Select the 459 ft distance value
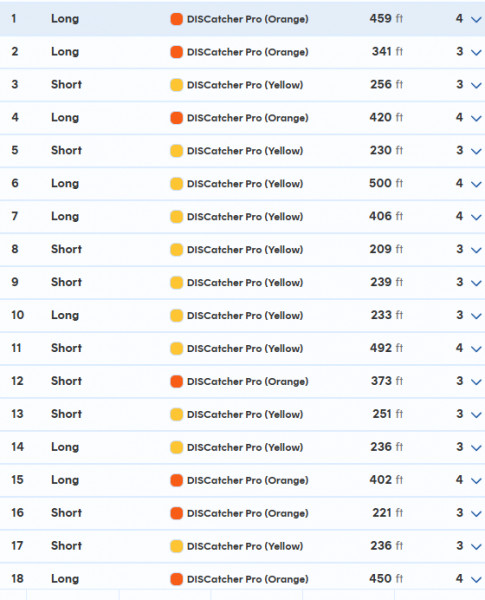 [386, 18]
